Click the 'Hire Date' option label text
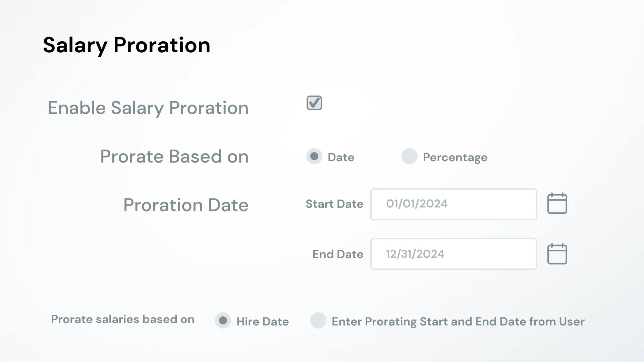 263,321
